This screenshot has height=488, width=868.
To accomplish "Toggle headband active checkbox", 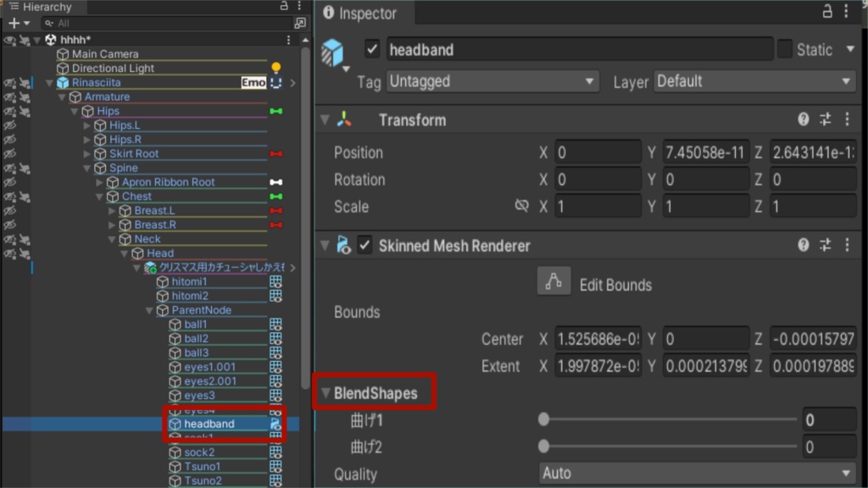I will point(372,49).
